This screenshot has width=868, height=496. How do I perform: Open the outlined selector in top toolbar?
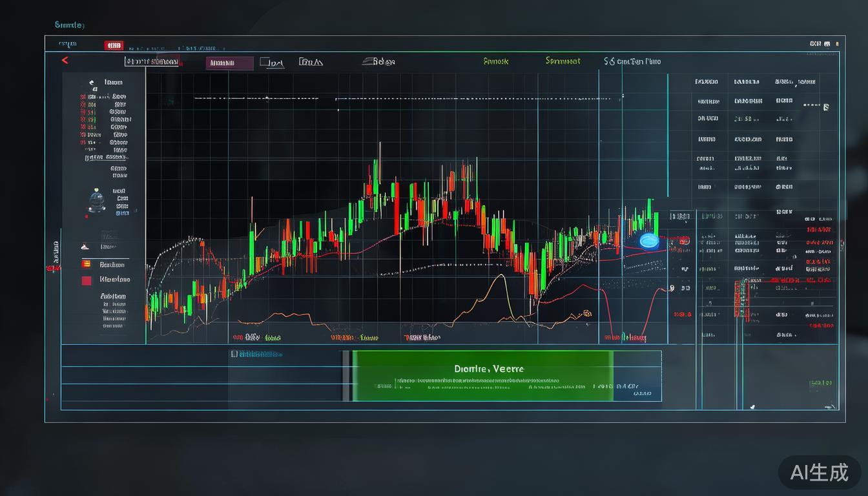click(152, 62)
